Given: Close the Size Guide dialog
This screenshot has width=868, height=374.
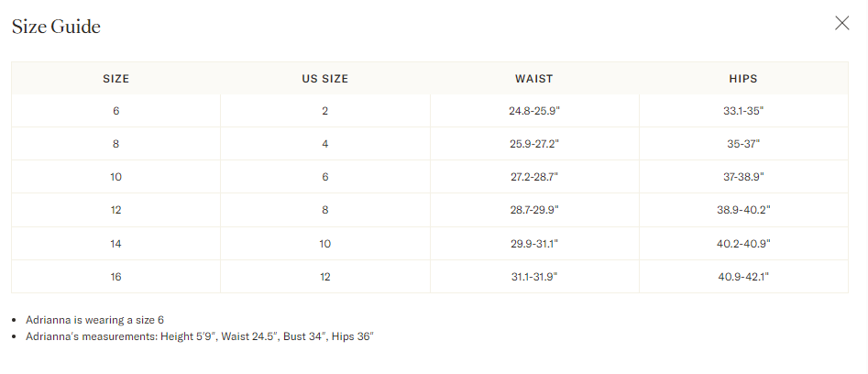Looking at the screenshot, I should tap(841, 23).
